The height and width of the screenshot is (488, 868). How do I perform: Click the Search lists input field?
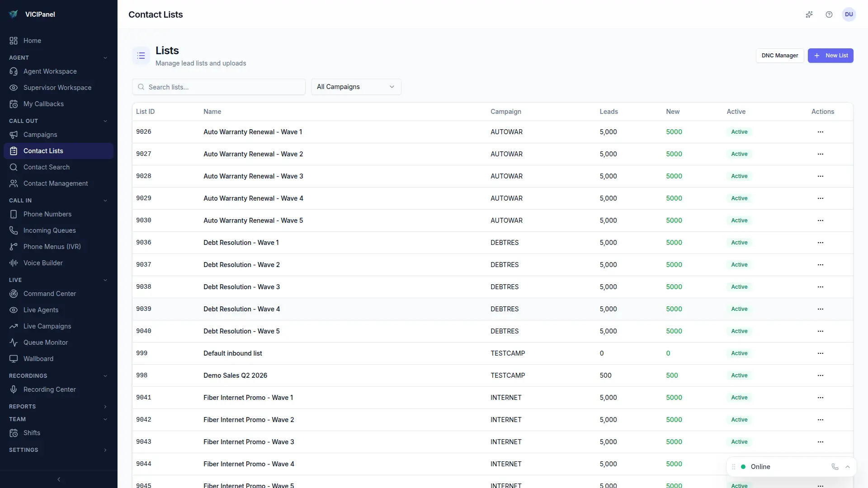point(219,87)
